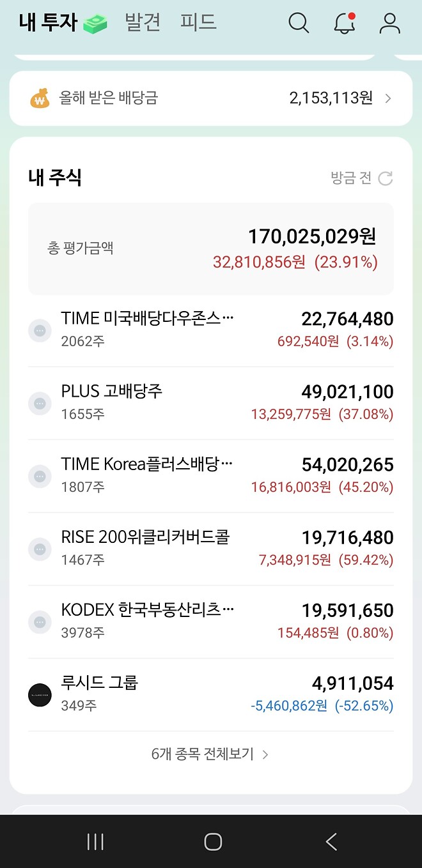
Task: Click the PLUS 고배당주 stock icon
Action: click(x=40, y=403)
